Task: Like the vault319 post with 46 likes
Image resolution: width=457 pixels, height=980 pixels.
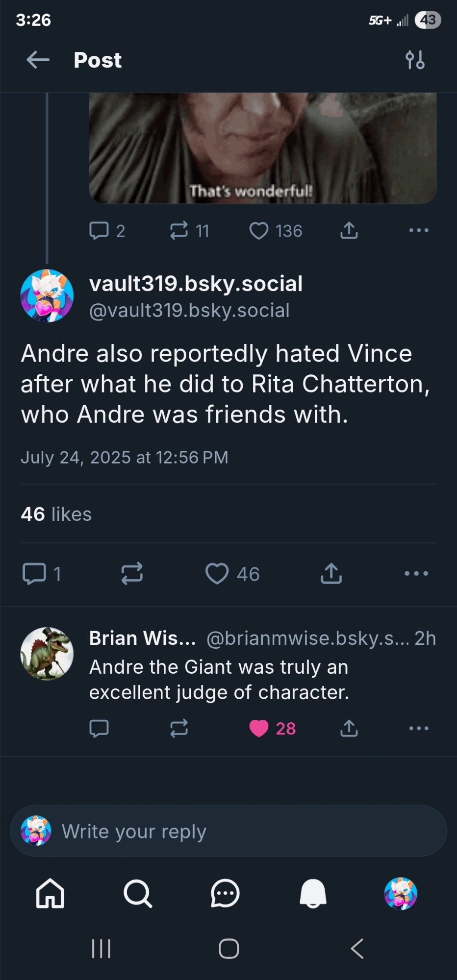Action: point(217,573)
